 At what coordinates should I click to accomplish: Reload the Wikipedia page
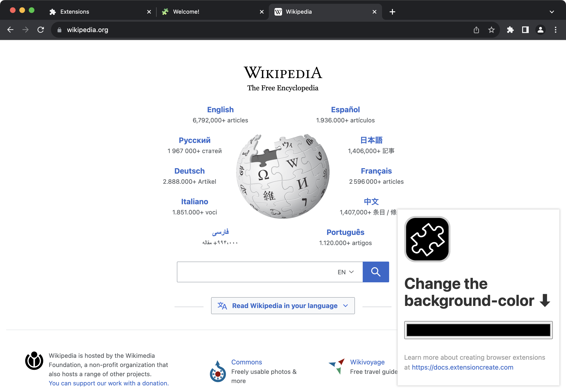pos(41,30)
